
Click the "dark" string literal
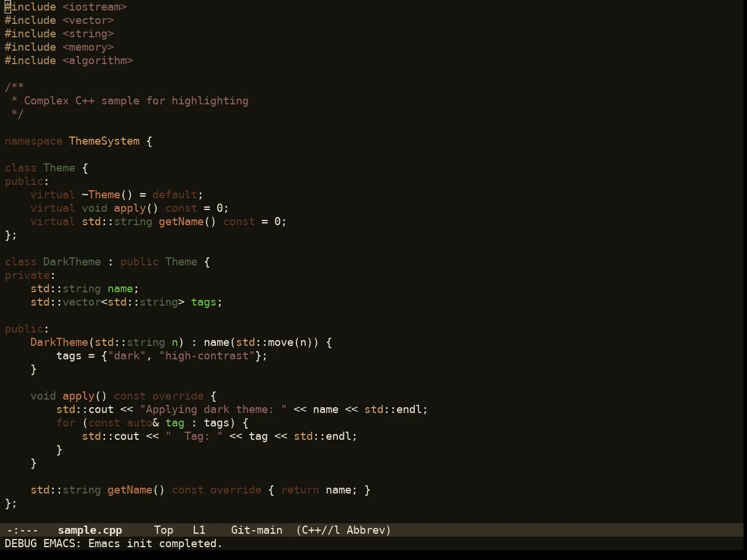tap(127, 356)
